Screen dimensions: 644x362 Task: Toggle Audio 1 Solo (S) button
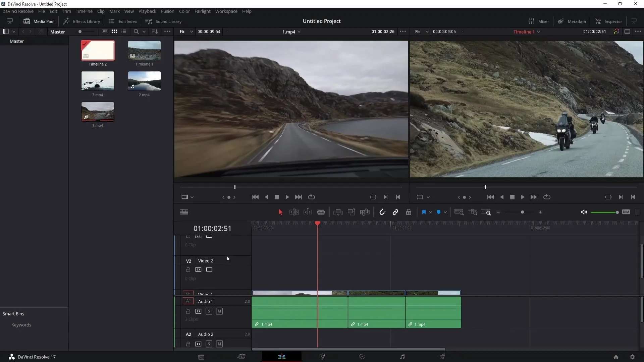(x=208, y=311)
